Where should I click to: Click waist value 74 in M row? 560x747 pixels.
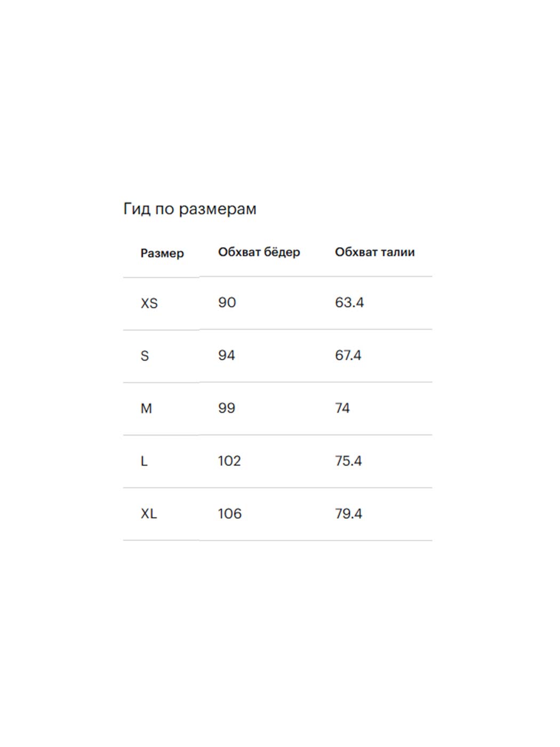click(x=342, y=408)
